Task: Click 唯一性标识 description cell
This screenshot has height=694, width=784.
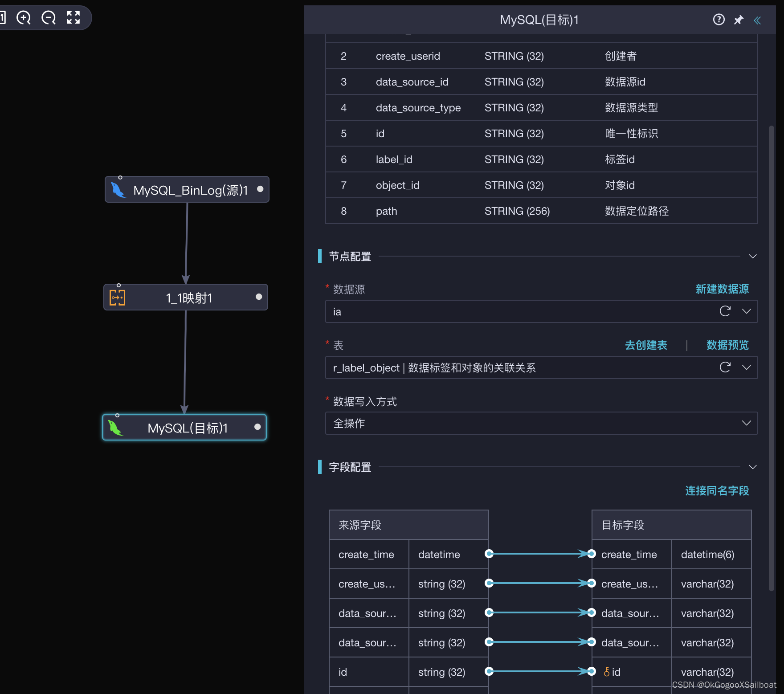Action: [631, 134]
